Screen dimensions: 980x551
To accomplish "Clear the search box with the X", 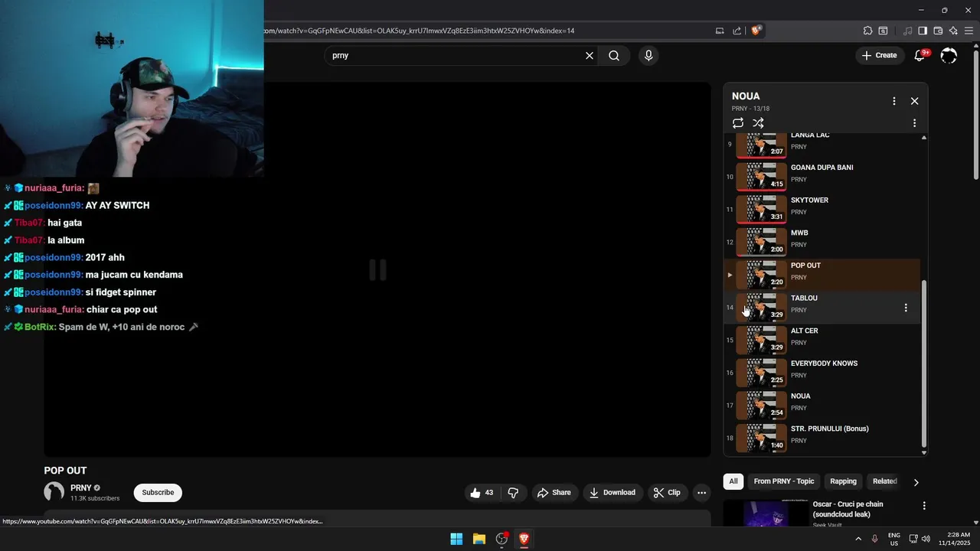I will 590,55.
